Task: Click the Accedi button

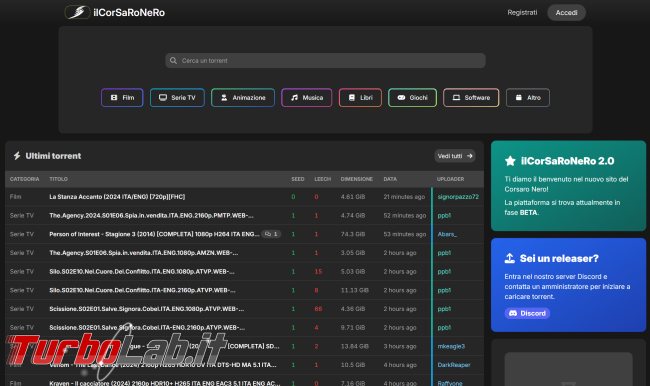Action: (566, 12)
